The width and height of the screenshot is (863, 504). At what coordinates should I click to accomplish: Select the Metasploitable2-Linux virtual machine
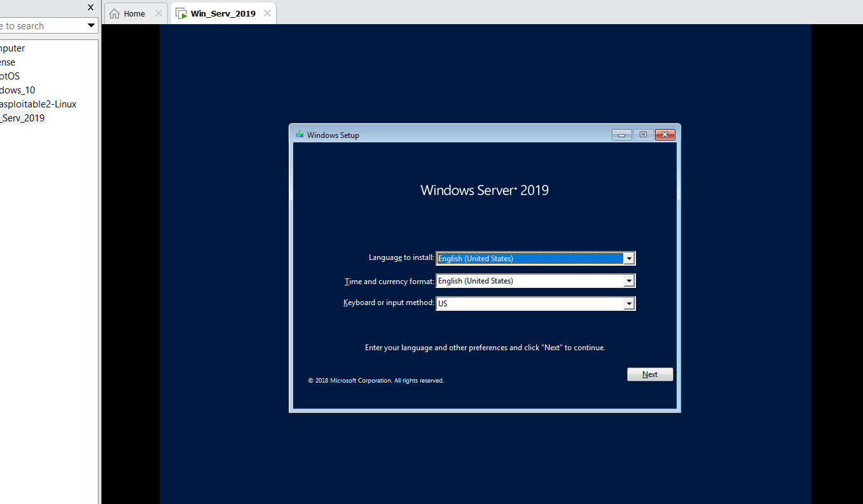(38, 104)
